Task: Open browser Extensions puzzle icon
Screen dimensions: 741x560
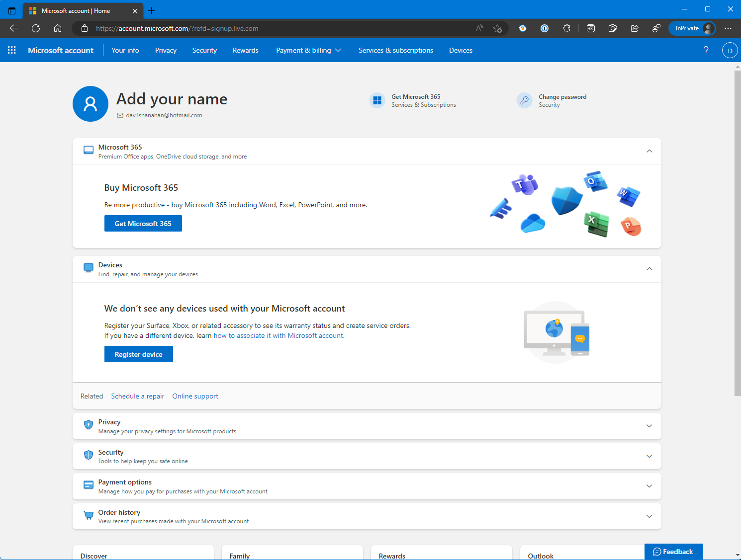Action: coord(566,28)
